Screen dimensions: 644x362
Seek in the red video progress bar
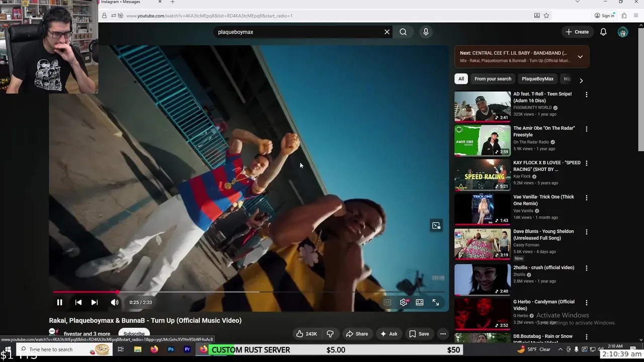(249, 292)
